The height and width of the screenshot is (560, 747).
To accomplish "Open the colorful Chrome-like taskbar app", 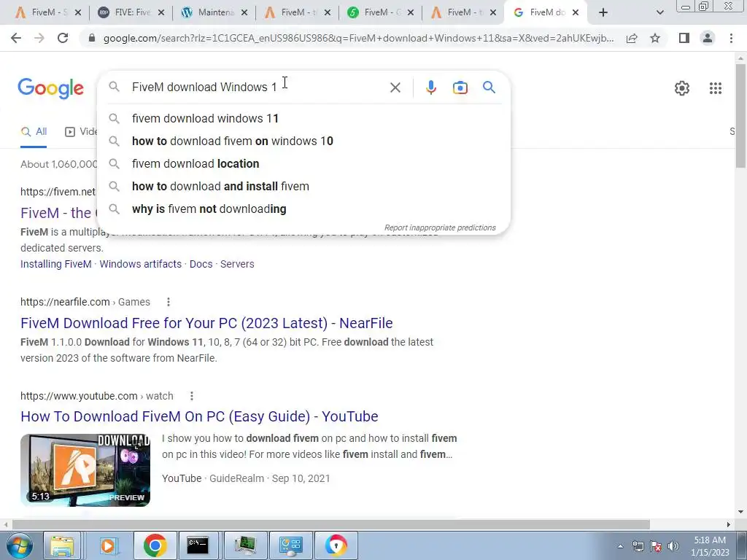I will [336, 545].
